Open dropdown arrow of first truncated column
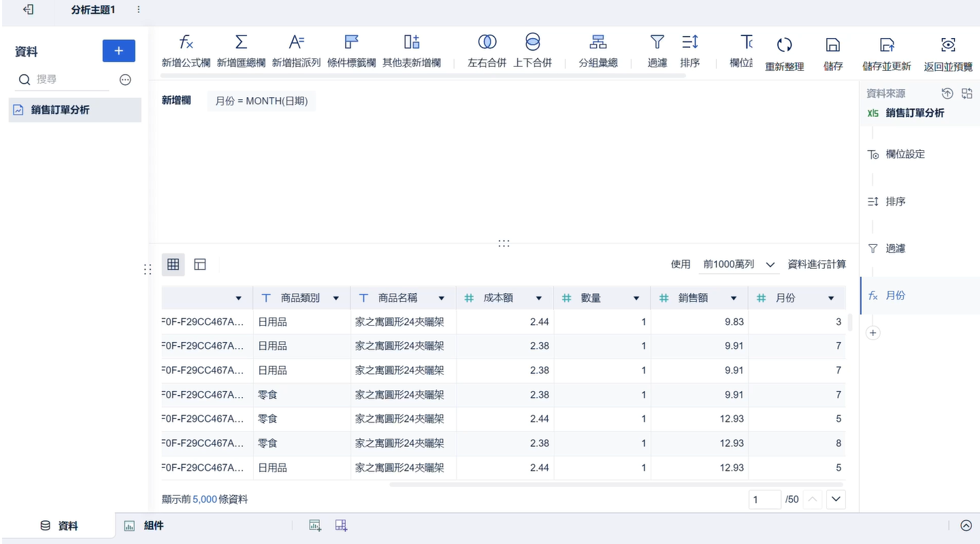980x544 pixels. tap(238, 299)
